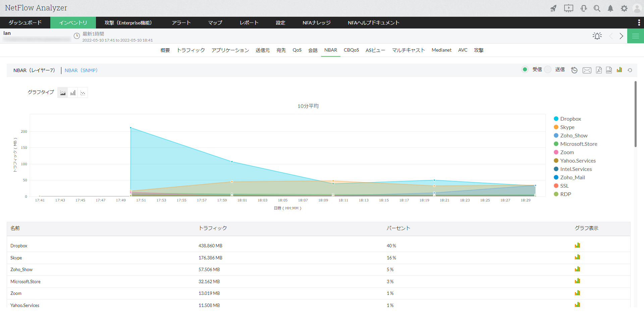Click the 最新1時間 time period selector
The image size is (644, 314).
tap(93, 34)
